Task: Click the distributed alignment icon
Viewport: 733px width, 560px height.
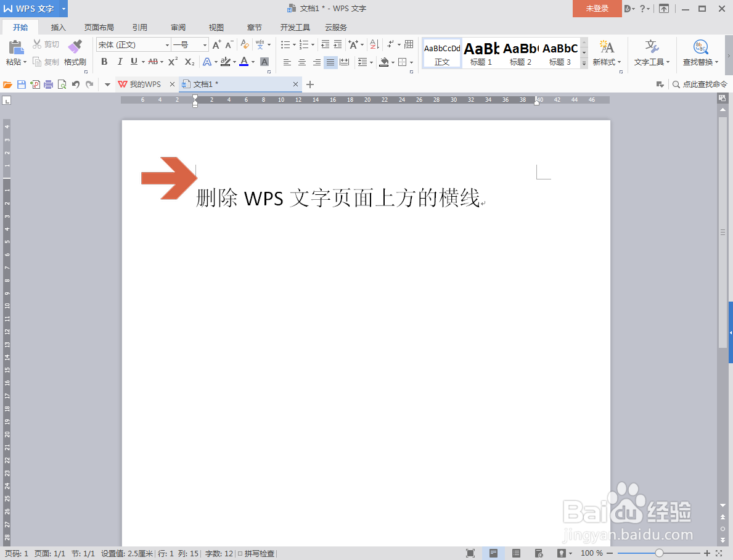Action: tap(345, 62)
